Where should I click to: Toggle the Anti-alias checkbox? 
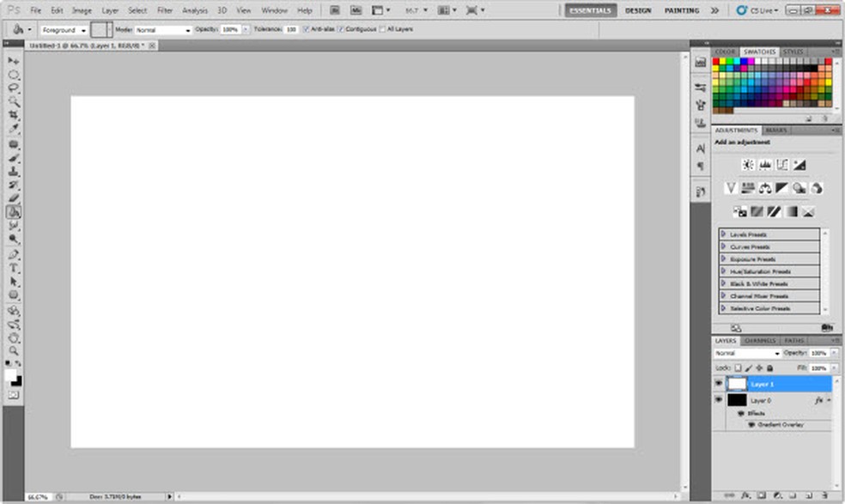(306, 29)
